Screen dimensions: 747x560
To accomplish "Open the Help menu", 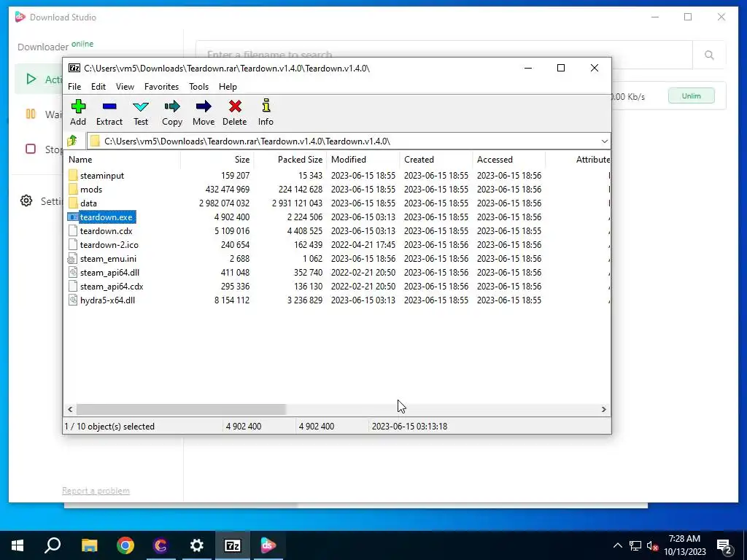I will 228,87.
